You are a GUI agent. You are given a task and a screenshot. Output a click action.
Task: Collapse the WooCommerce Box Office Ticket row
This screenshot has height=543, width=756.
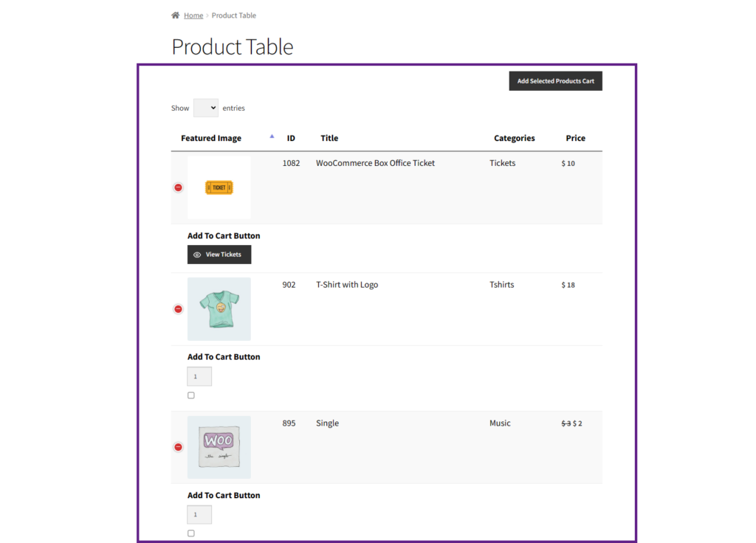coord(179,187)
